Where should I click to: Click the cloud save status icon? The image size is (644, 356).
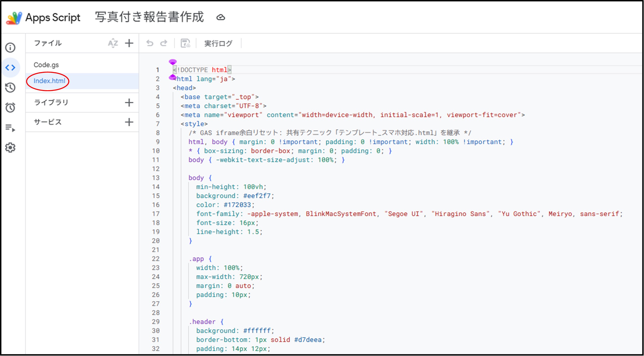click(221, 17)
